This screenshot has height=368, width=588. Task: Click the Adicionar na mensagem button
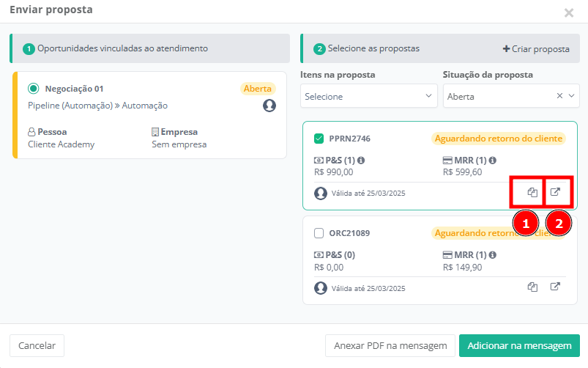(x=519, y=346)
